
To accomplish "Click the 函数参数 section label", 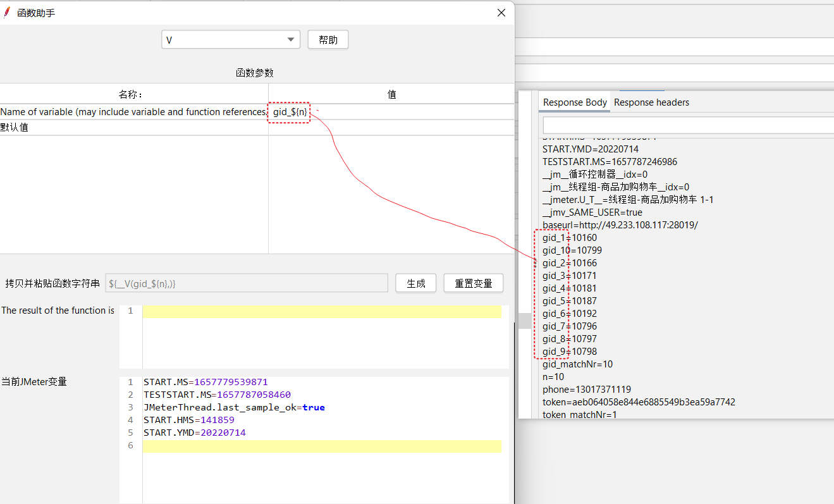I will tap(255, 73).
